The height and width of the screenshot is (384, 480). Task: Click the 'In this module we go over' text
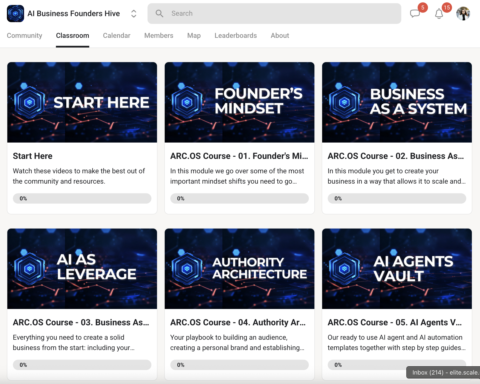[x=237, y=176]
